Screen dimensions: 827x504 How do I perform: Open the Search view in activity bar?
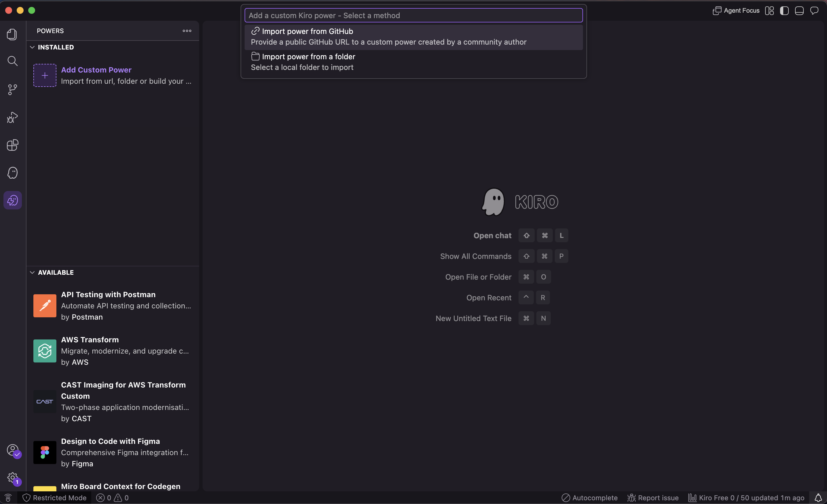pyautogui.click(x=12, y=61)
